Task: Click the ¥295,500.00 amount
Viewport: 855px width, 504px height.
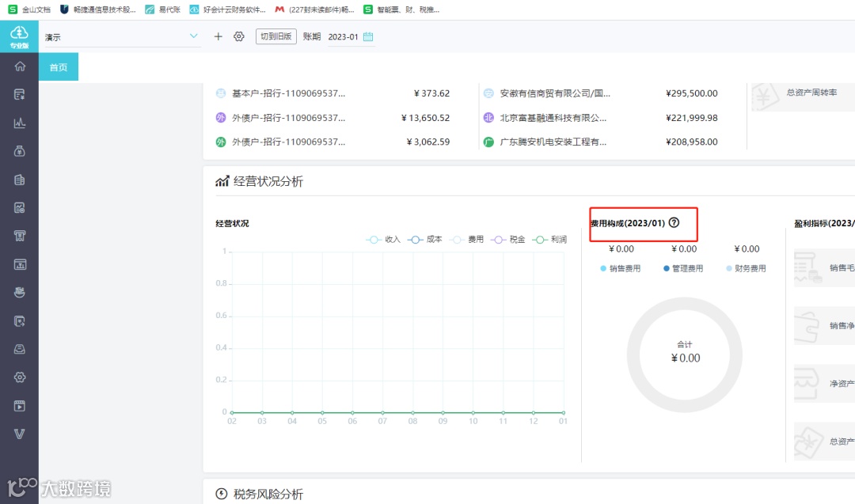Action: tap(691, 93)
